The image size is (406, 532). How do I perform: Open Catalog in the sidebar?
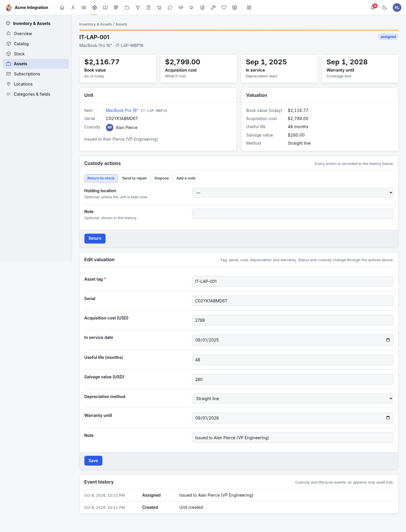coord(36,44)
